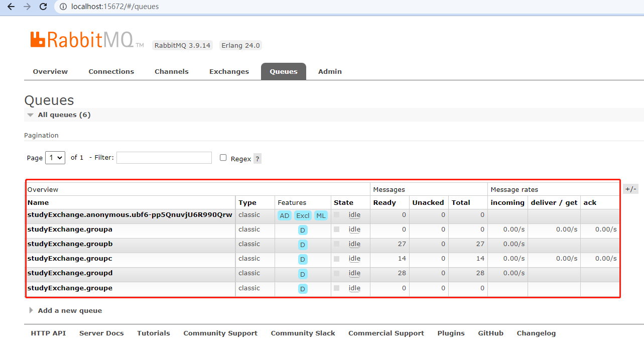
Task: Open the studyExchange.groupa queue
Action: 70,230
